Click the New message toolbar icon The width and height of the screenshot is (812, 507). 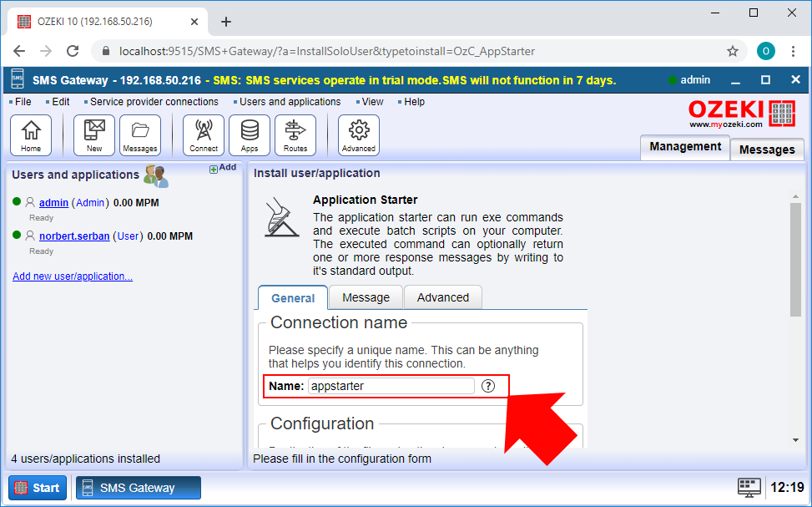[x=94, y=135]
